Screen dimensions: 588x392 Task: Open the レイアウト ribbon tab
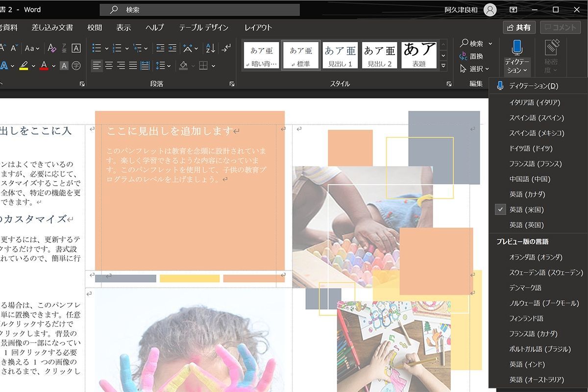258,27
